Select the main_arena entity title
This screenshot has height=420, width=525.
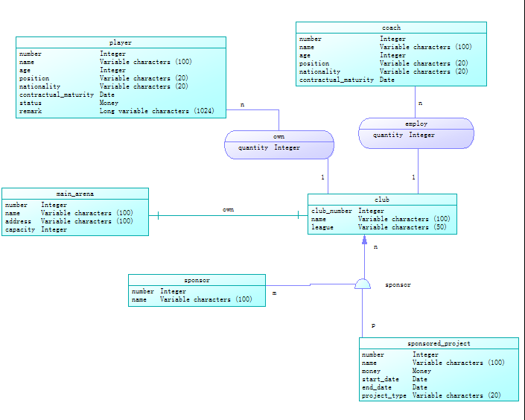click(x=75, y=194)
